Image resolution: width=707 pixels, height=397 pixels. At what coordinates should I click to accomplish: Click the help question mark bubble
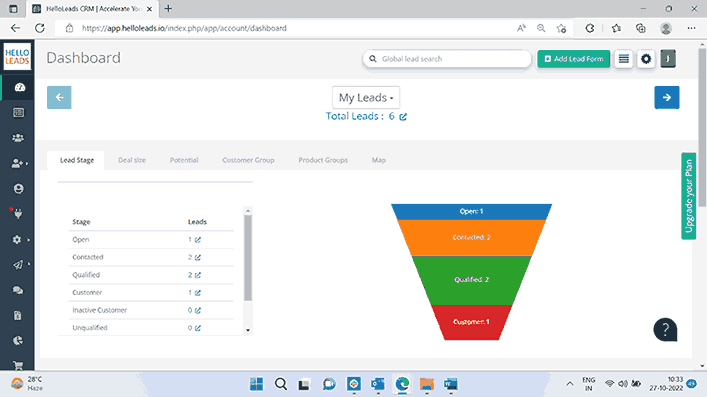pos(665,330)
